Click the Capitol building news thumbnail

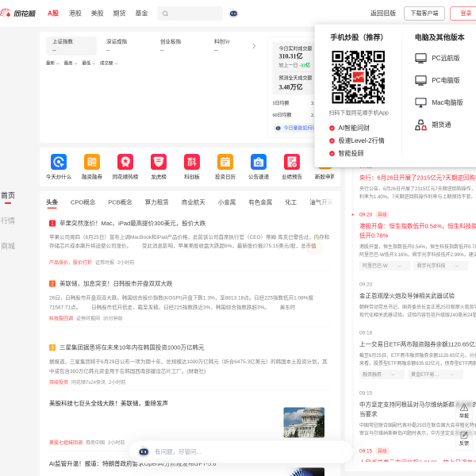tap(304, 422)
